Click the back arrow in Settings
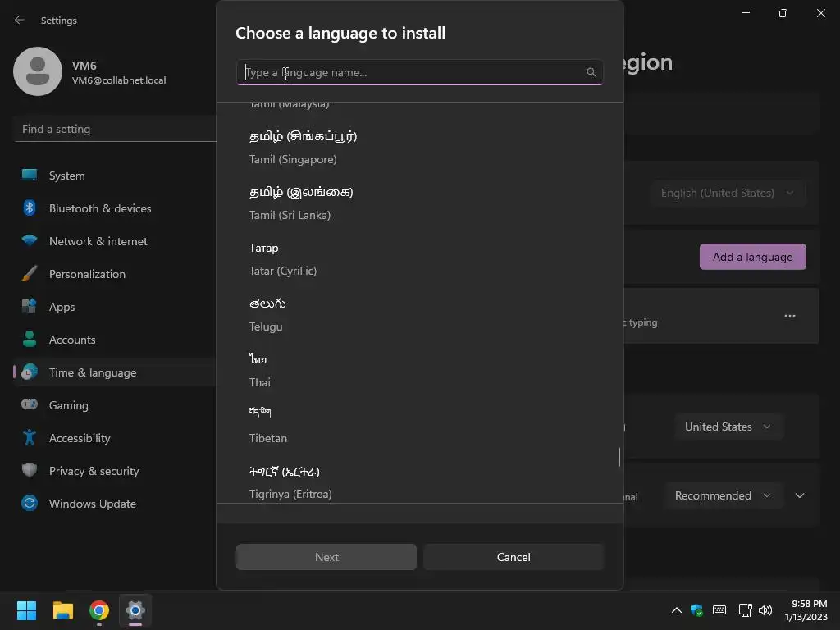This screenshot has width=840, height=630. [20, 20]
